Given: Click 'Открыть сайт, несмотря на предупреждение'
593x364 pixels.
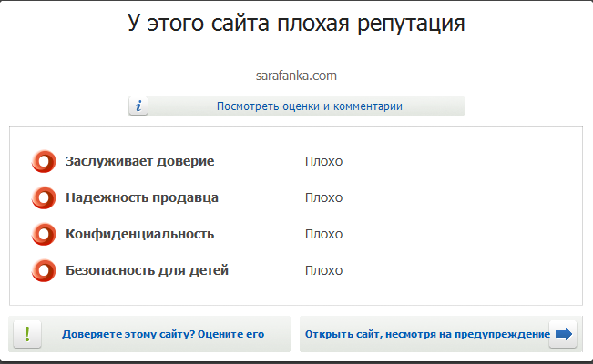Looking at the screenshot, I should (427, 334).
